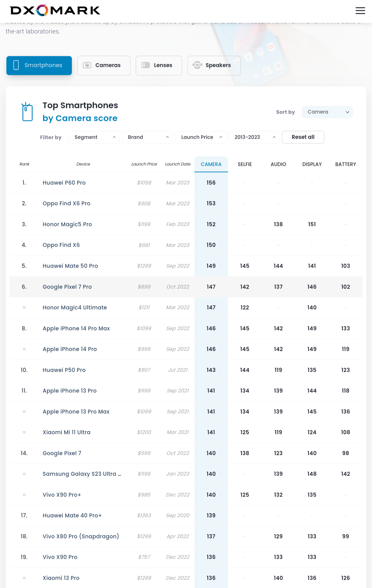Expand the Segment filter dropdown
The width and height of the screenshot is (372, 588).
click(94, 137)
